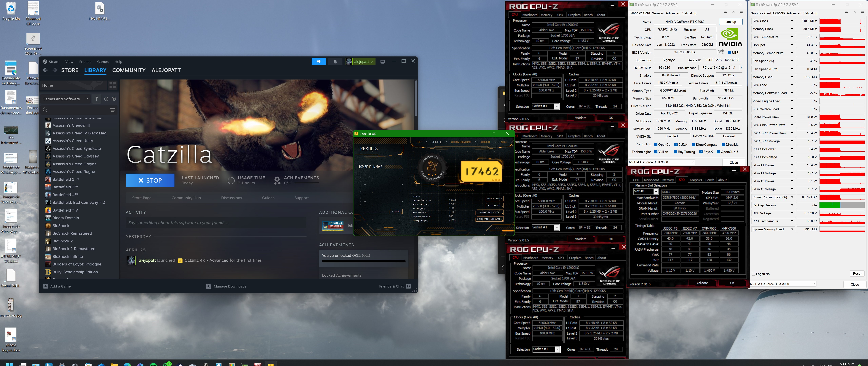This screenshot has width=868, height=366.
Task: Click the Usage Time clock icon
Action: 231,180
